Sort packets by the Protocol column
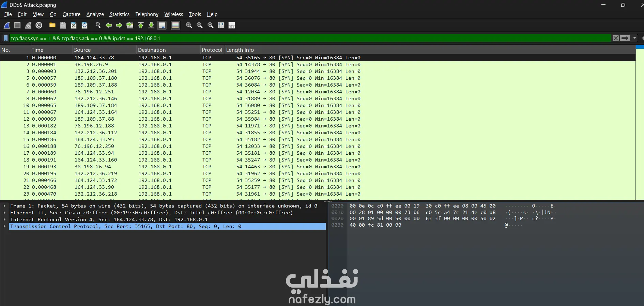 coord(212,50)
